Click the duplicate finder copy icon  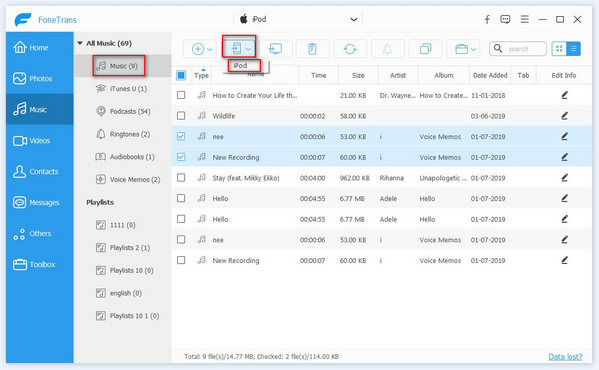pyautogui.click(x=425, y=49)
